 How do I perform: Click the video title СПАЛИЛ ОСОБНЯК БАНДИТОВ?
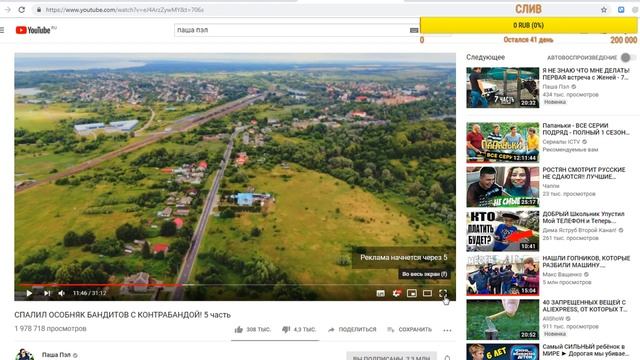122,315
